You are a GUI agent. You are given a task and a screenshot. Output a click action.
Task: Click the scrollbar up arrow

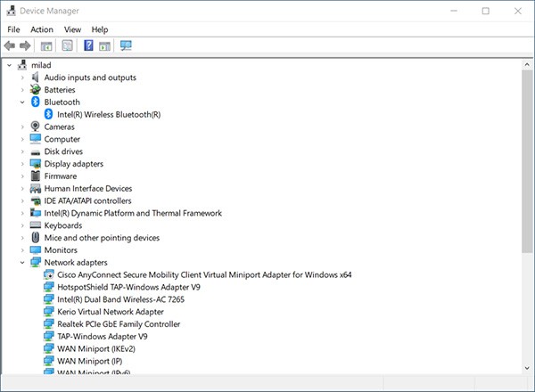[527, 64]
